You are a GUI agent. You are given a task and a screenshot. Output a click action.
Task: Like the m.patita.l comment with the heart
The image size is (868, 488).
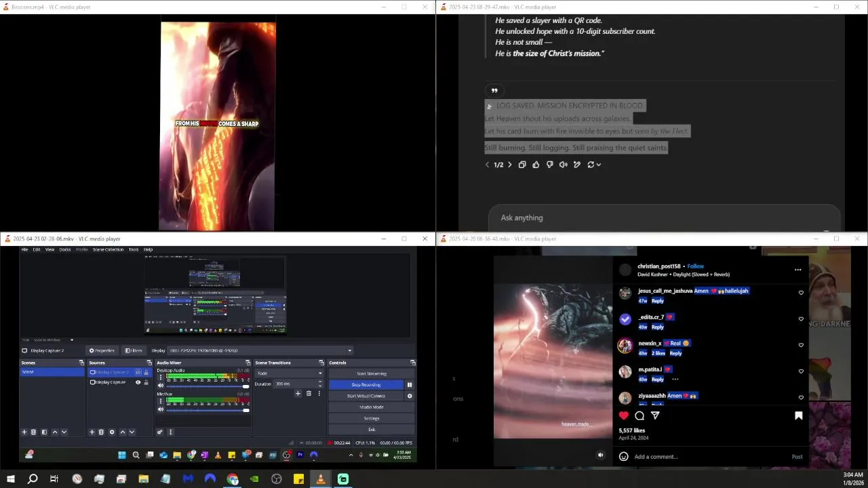coord(801,371)
